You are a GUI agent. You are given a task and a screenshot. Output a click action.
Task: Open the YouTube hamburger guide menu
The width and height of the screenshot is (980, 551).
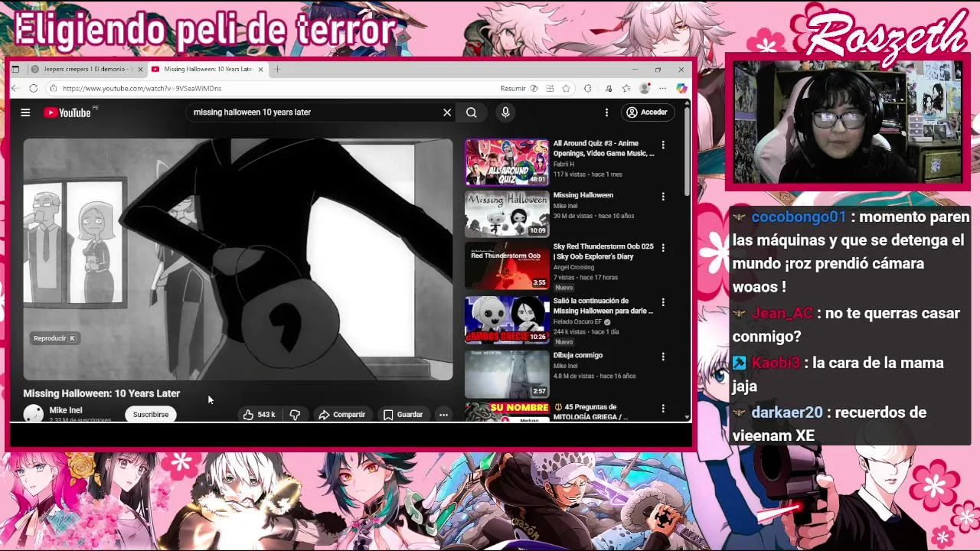25,112
